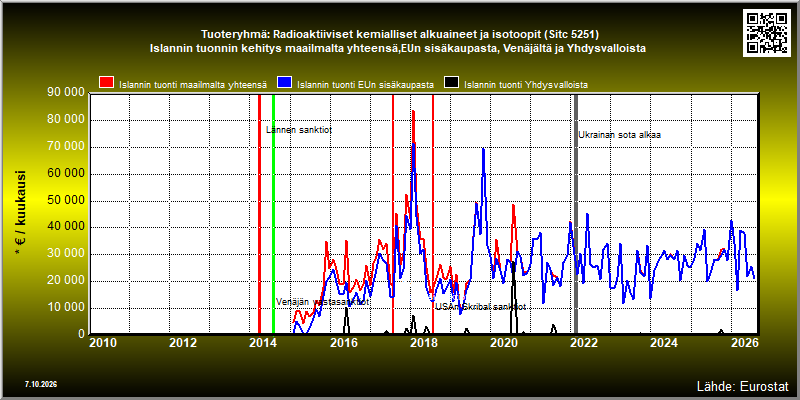Click the blue 2019 peak near 70 000
Screen dimensions: 800x400
click(x=483, y=150)
